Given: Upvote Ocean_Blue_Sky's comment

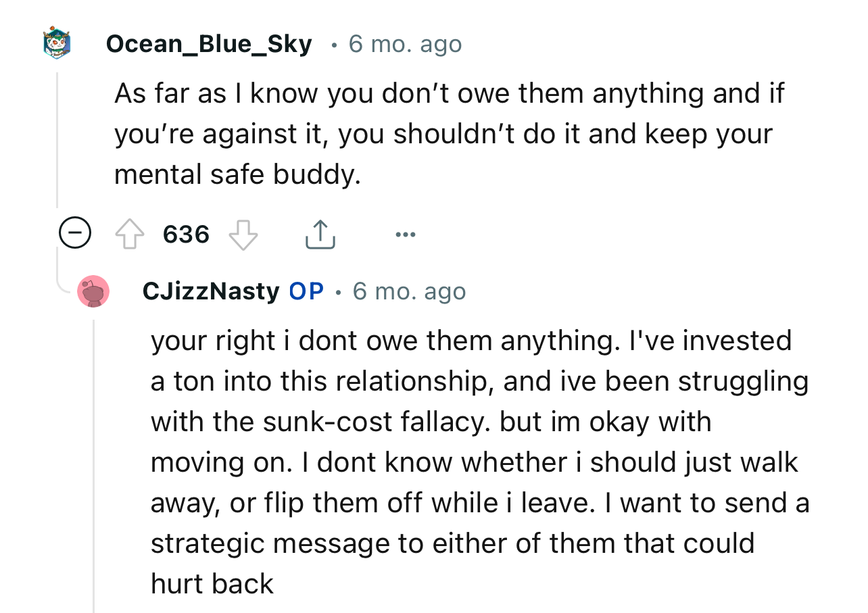Looking at the screenshot, I should [x=130, y=234].
